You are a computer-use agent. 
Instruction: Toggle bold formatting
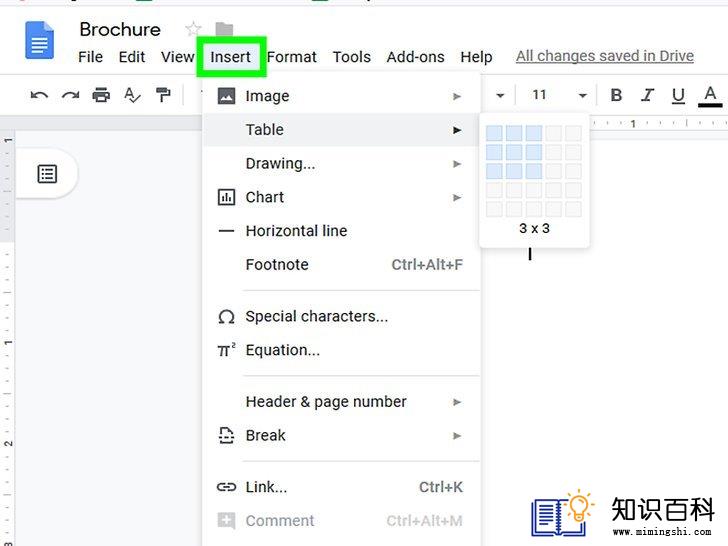616,96
